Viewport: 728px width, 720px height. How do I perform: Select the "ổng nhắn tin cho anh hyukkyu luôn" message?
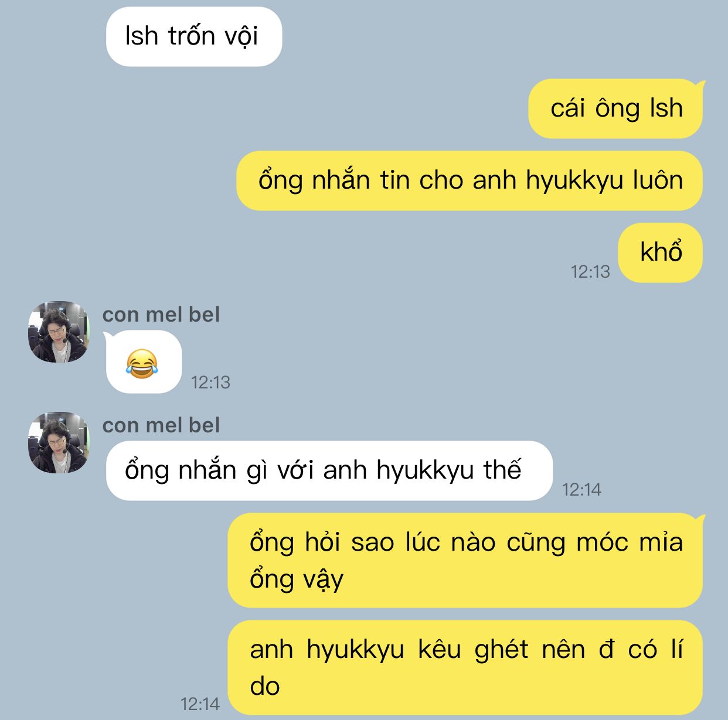(x=470, y=180)
